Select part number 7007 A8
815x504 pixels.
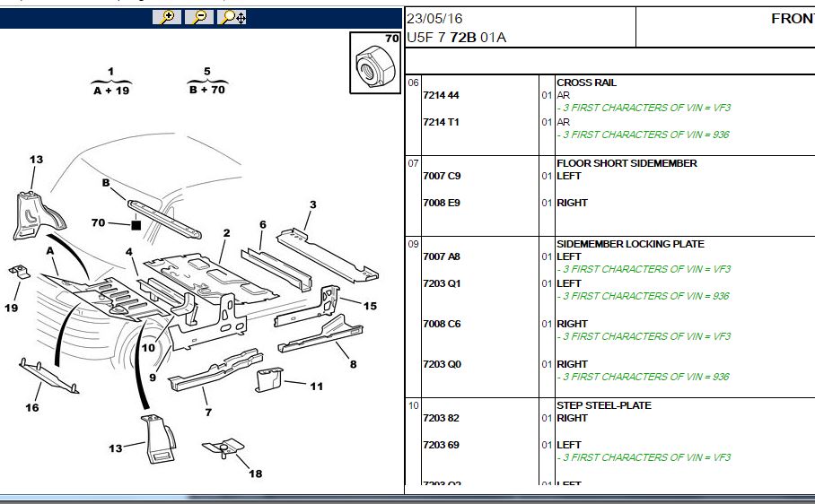click(x=442, y=256)
